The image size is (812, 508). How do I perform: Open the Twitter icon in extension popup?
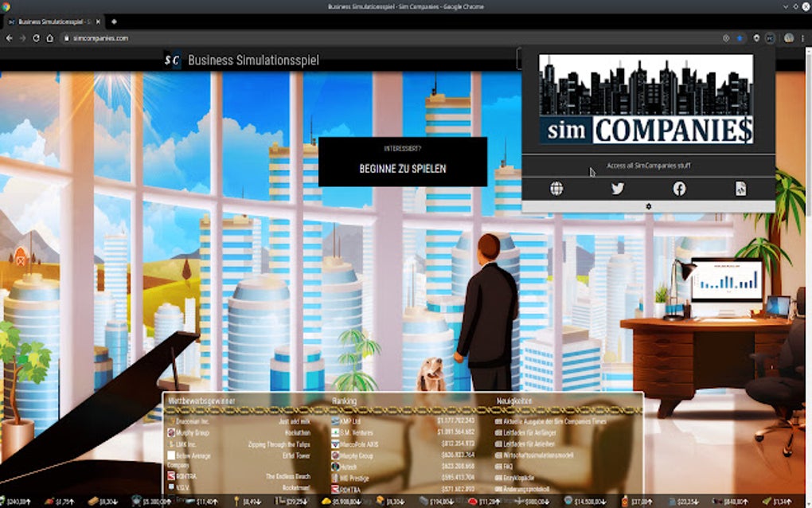tap(617, 189)
